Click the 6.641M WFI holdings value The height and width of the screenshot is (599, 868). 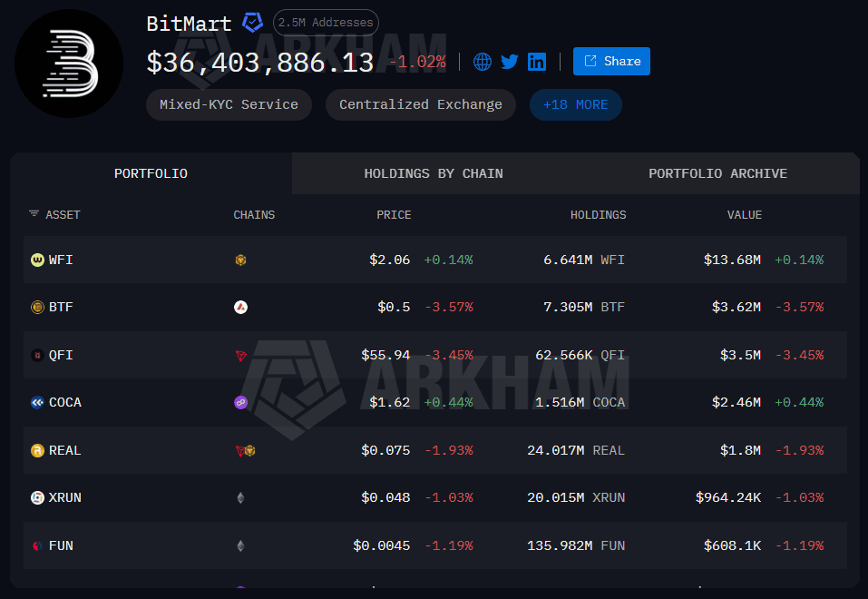click(x=583, y=260)
